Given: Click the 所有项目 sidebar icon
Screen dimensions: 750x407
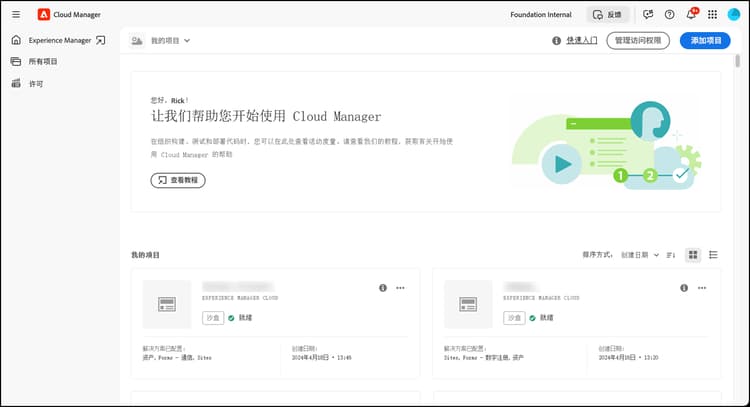Looking at the screenshot, I should click(x=16, y=61).
